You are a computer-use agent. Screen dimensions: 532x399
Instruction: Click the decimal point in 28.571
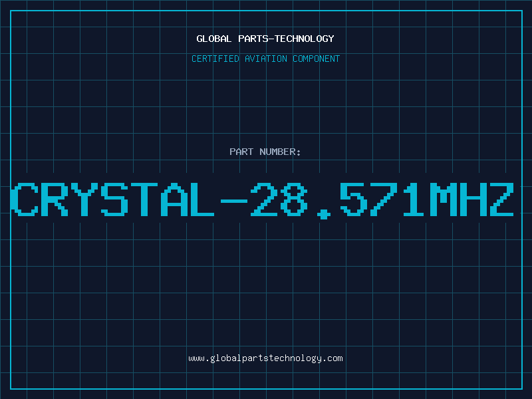323,214
